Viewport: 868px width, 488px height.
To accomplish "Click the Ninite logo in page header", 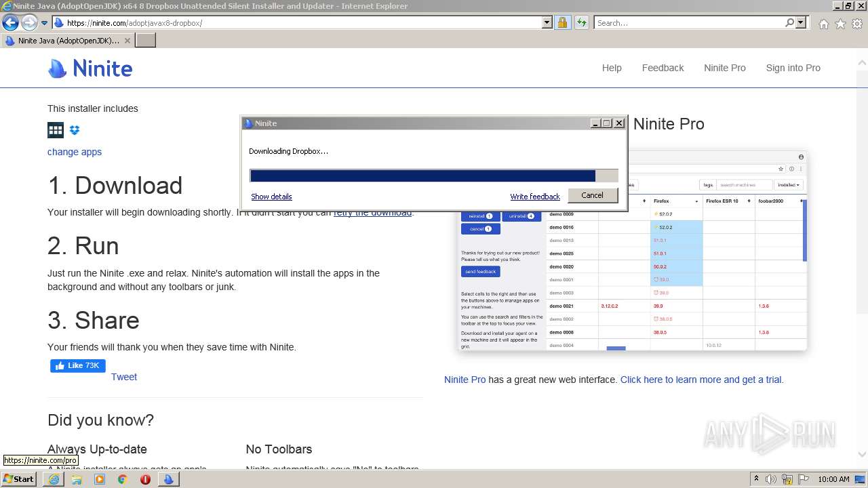I will [90, 68].
